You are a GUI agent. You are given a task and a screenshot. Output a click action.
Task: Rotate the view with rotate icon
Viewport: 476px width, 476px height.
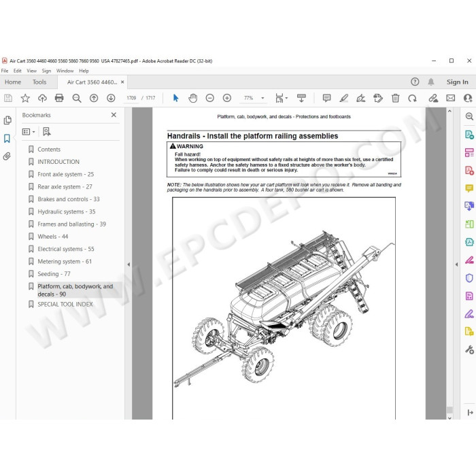(x=412, y=98)
